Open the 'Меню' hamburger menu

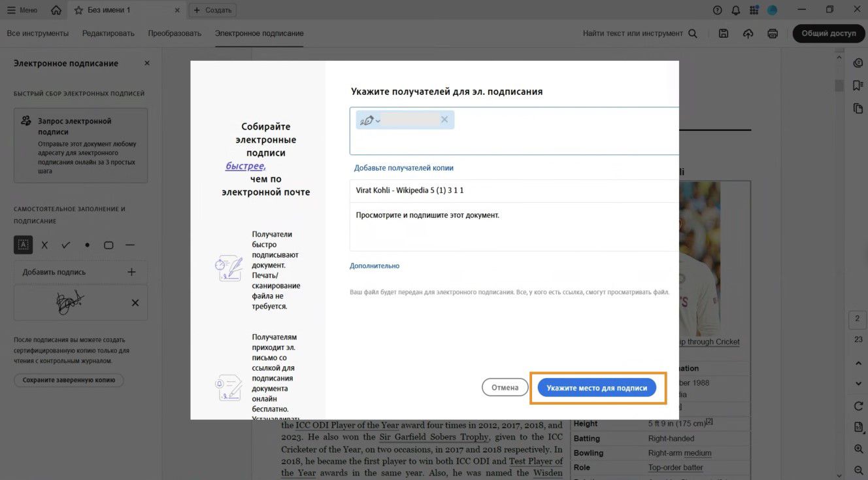tap(22, 10)
